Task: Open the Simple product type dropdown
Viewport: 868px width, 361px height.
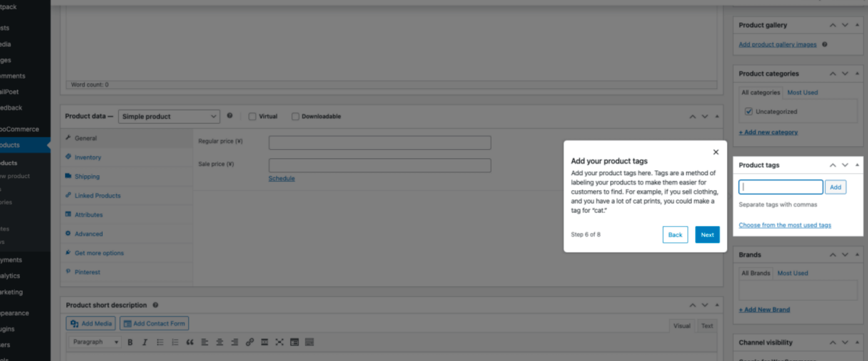Action: click(x=169, y=116)
